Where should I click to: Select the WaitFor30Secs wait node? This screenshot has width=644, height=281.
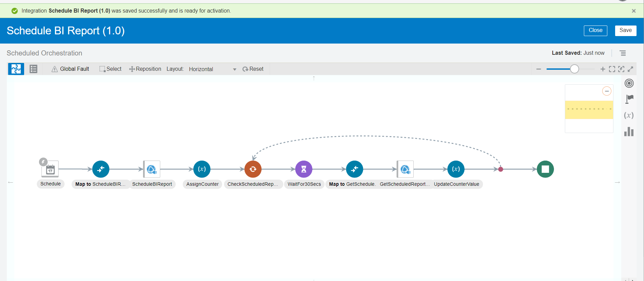(x=304, y=169)
